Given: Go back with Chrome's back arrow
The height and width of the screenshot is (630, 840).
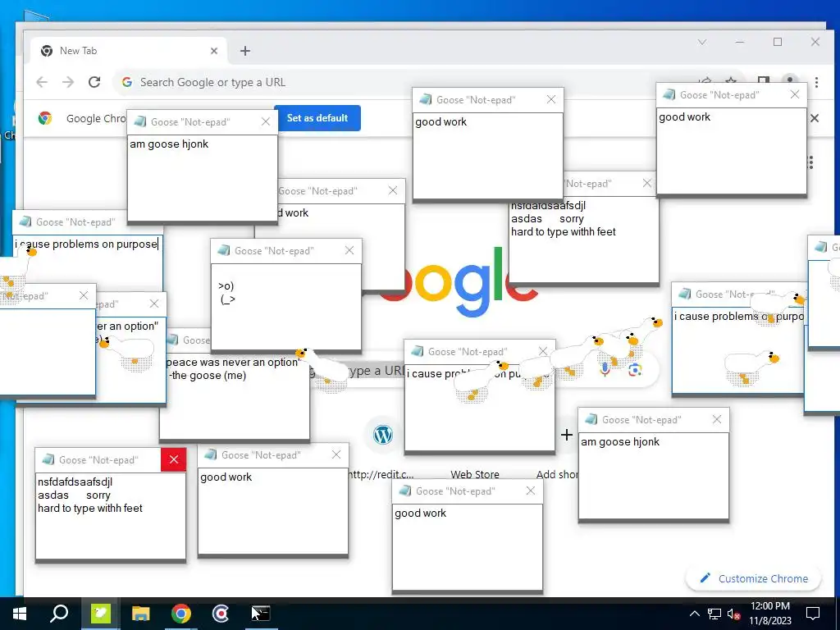Looking at the screenshot, I should pos(42,82).
